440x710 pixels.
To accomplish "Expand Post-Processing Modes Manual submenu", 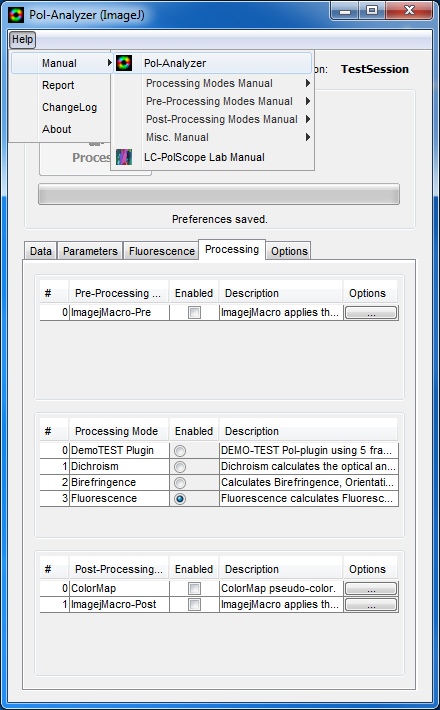I will pyautogui.click(x=212, y=119).
